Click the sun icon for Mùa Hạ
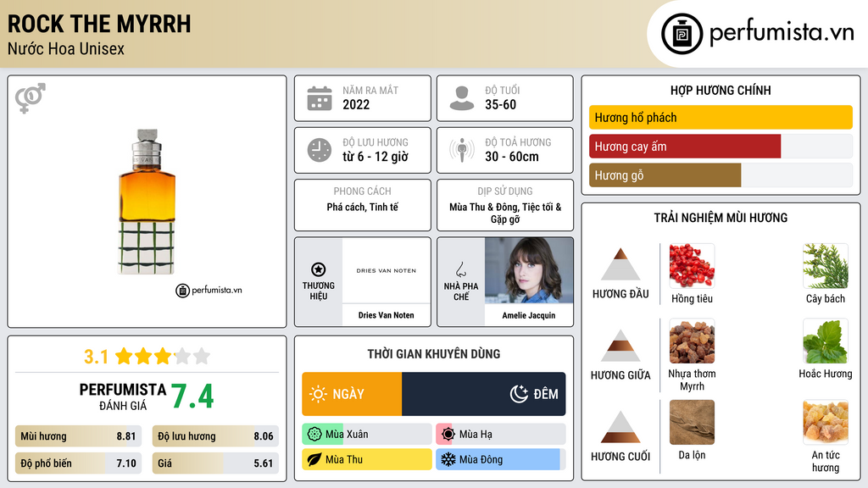 click(448, 435)
